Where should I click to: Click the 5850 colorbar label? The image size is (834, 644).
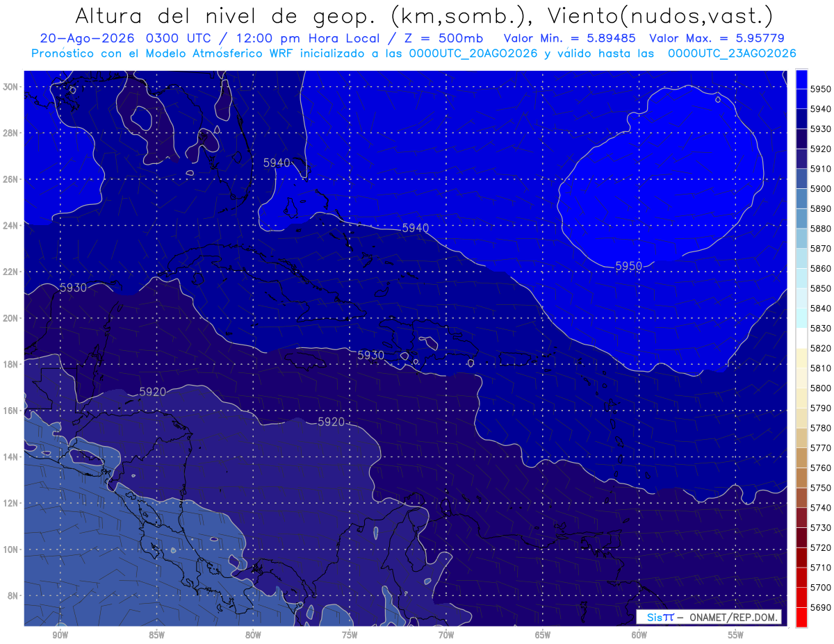tap(821, 288)
